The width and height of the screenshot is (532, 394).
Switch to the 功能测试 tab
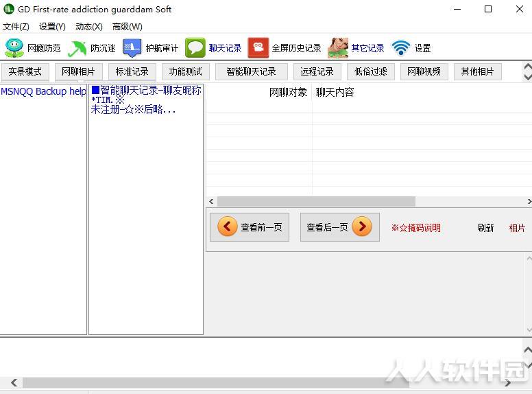pyautogui.click(x=186, y=71)
